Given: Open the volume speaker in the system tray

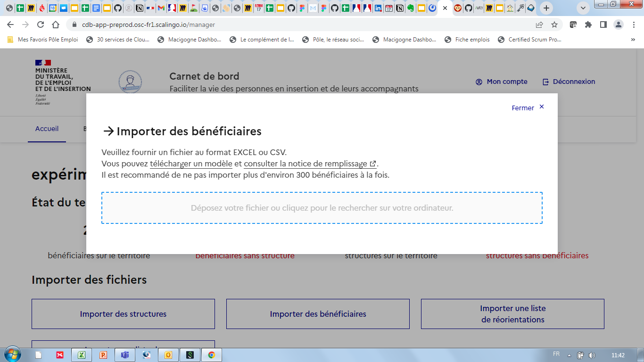Looking at the screenshot, I should click(592, 354).
